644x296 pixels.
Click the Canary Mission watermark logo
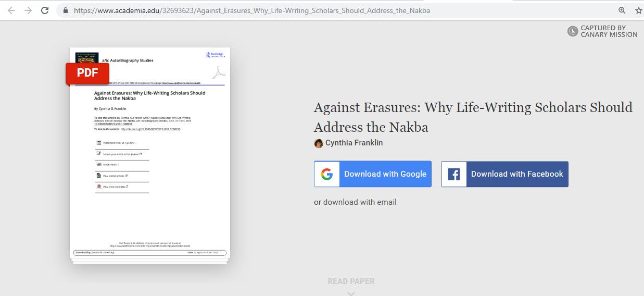[x=573, y=31]
